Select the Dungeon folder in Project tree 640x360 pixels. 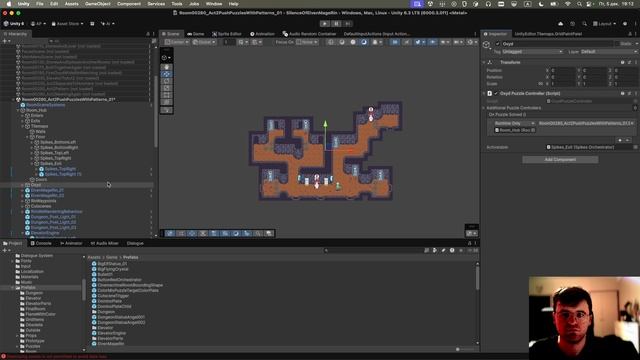[x=34, y=293]
